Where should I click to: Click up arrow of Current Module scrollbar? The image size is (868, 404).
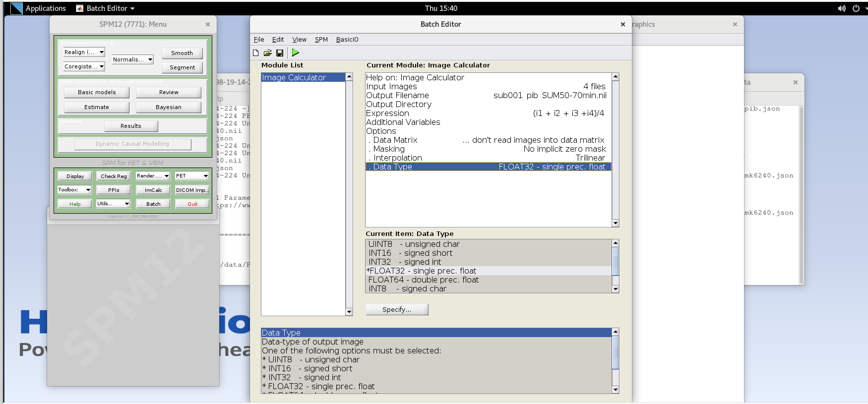click(x=616, y=76)
